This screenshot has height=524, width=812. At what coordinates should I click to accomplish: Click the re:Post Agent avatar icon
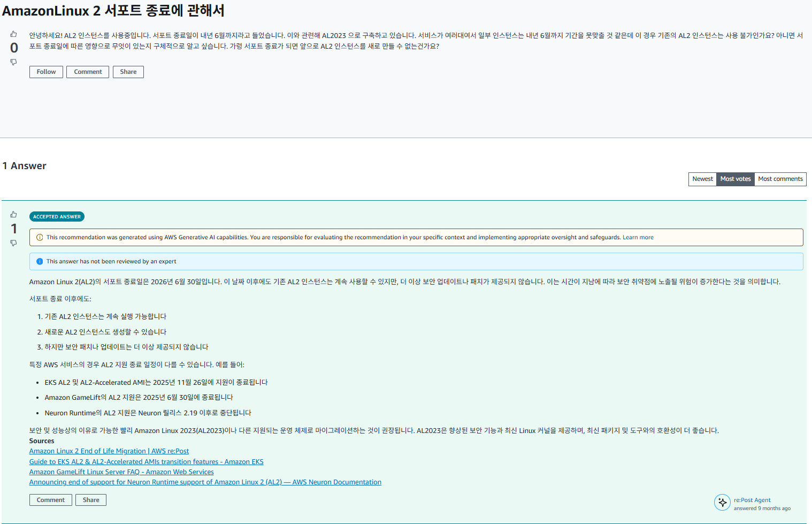[722, 502]
